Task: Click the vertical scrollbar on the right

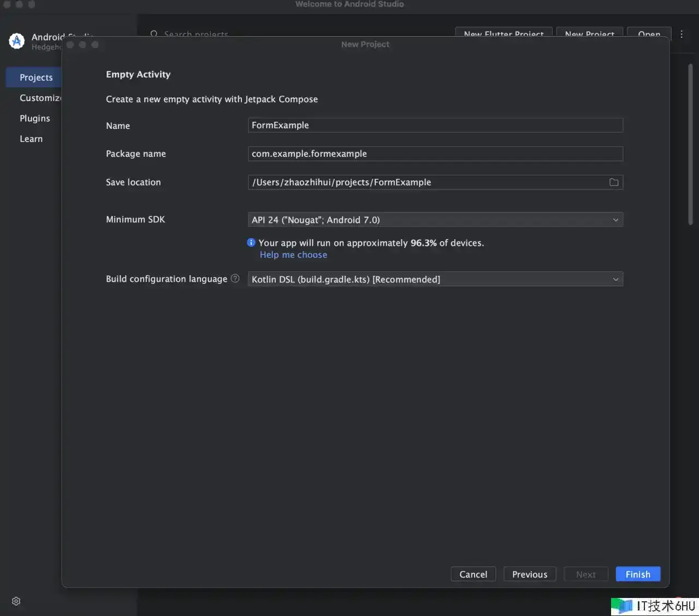Action: 690,145
